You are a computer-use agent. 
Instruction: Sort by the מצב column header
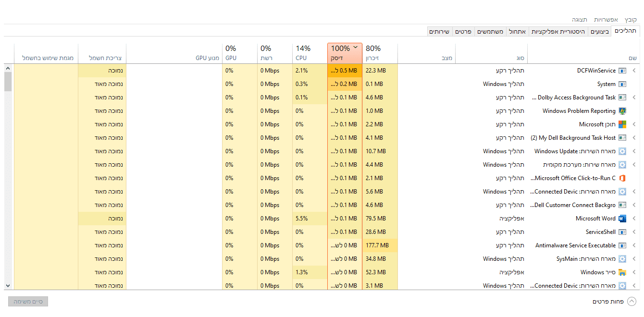coord(426,53)
